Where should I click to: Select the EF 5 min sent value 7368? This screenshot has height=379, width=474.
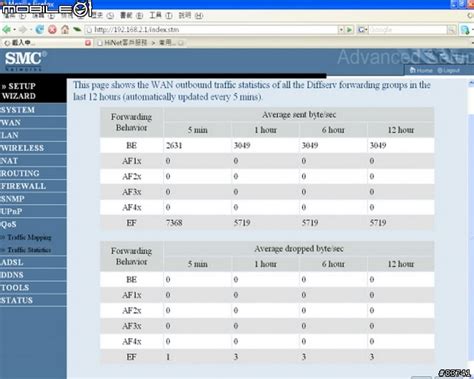coord(174,223)
